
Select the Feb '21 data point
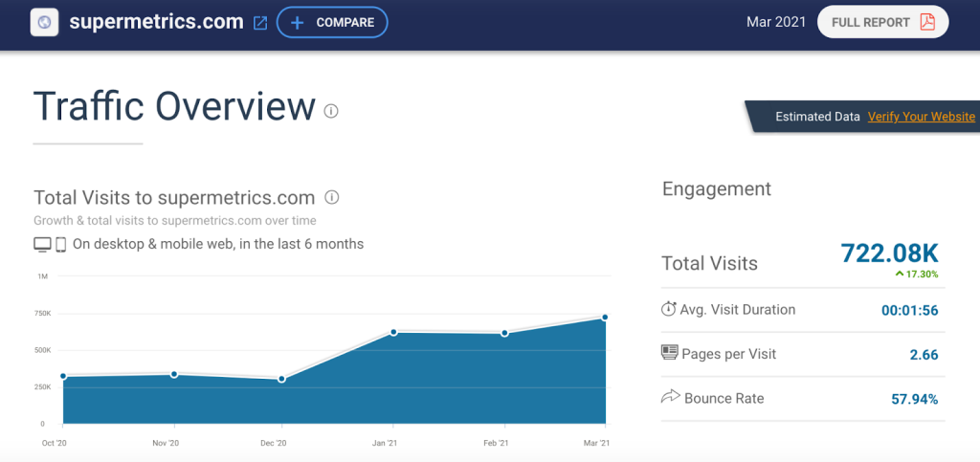coord(504,334)
